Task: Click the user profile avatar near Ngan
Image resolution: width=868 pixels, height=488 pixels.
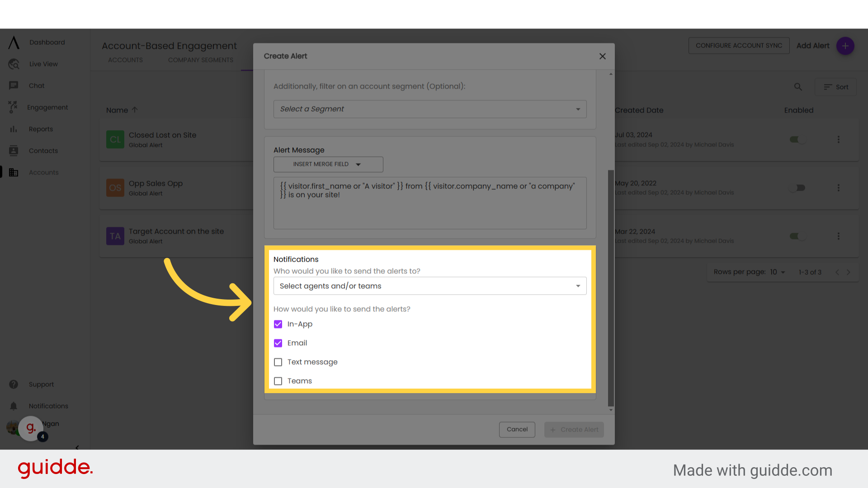Action: tap(13, 427)
